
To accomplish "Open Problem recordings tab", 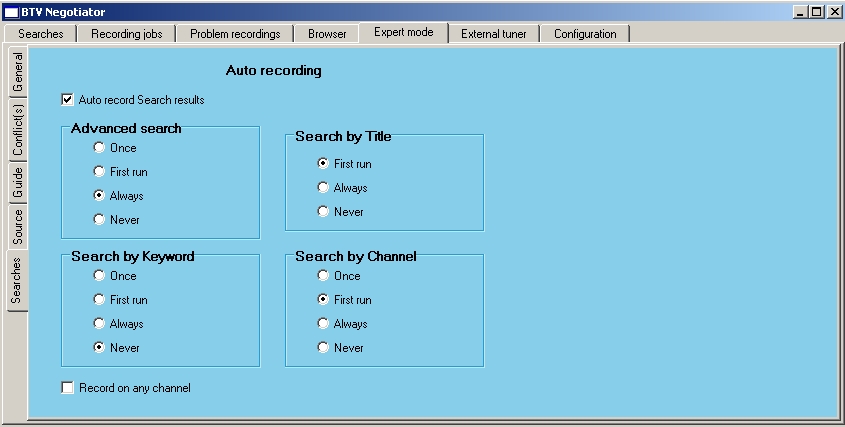I will click(x=235, y=33).
